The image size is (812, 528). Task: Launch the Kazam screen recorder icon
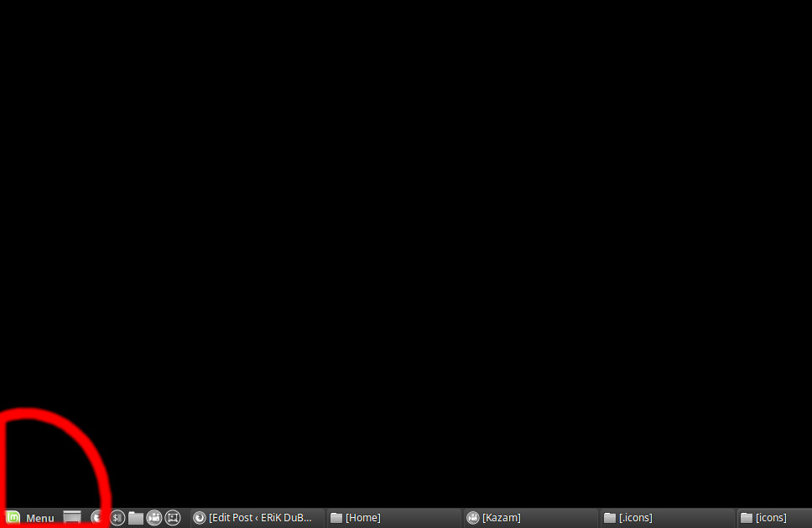pos(154,517)
